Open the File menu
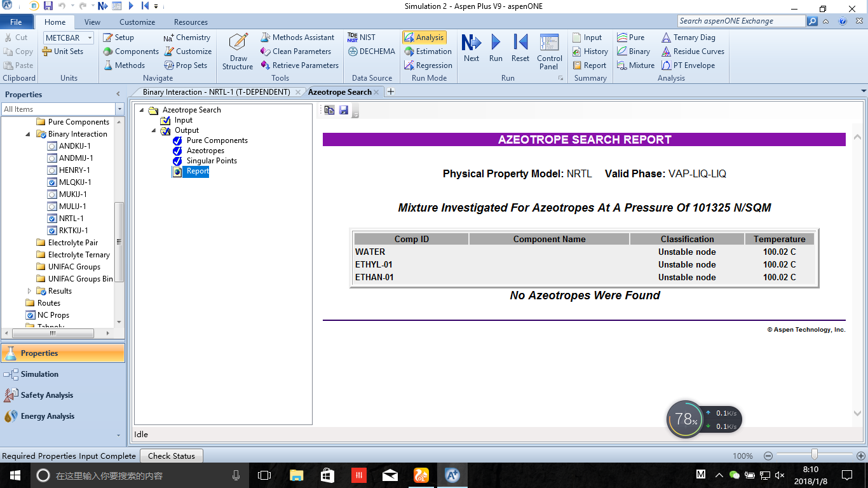Viewport: 868px width, 488px height. [16, 22]
